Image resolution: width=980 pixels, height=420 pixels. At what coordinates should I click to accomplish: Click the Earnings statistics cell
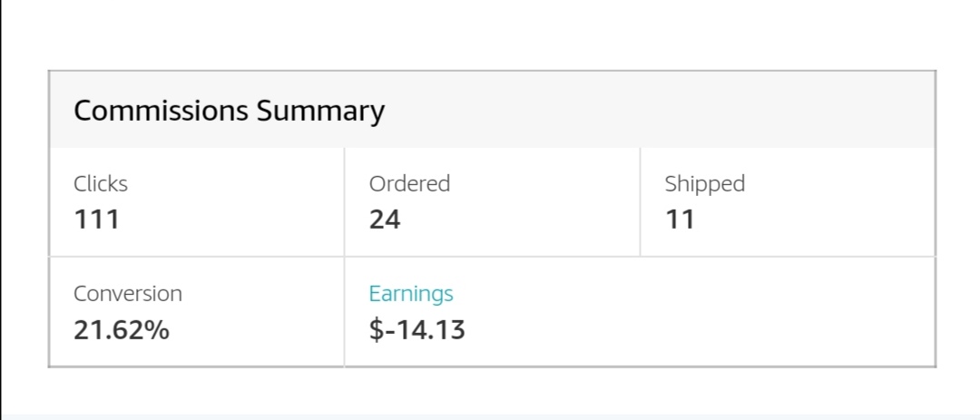(x=640, y=312)
